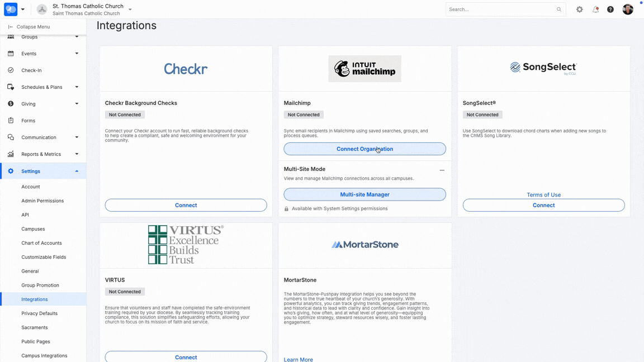644x362 pixels.
Task: Click Connect Organization for Mailchimp
Action: 364,149
